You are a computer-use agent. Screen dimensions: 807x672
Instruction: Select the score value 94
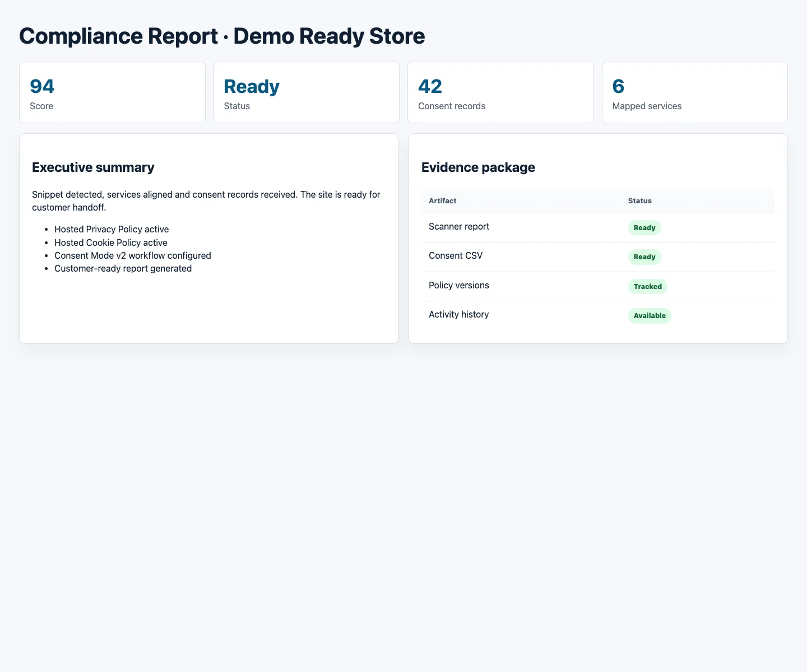42,86
